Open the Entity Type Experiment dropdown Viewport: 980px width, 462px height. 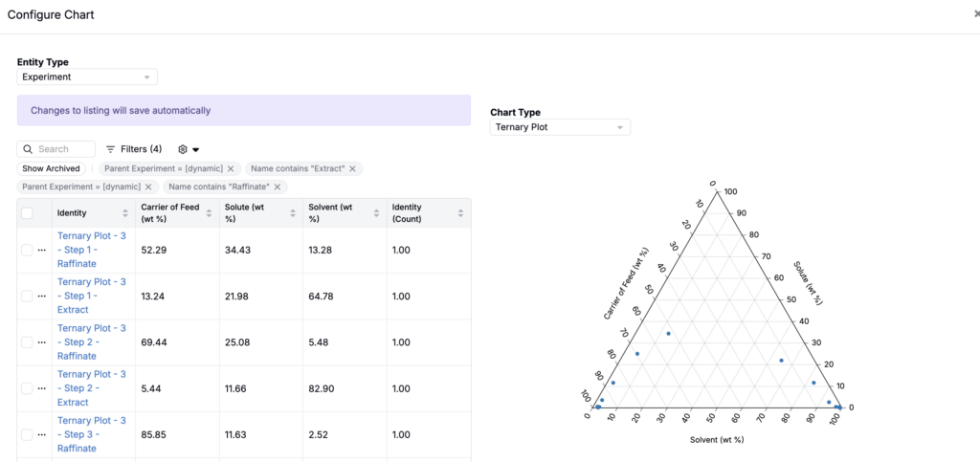tap(87, 77)
